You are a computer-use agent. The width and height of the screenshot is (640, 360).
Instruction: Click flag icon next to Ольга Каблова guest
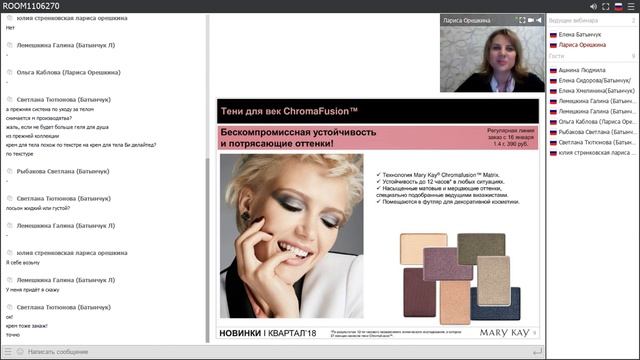[x=553, y=122]
